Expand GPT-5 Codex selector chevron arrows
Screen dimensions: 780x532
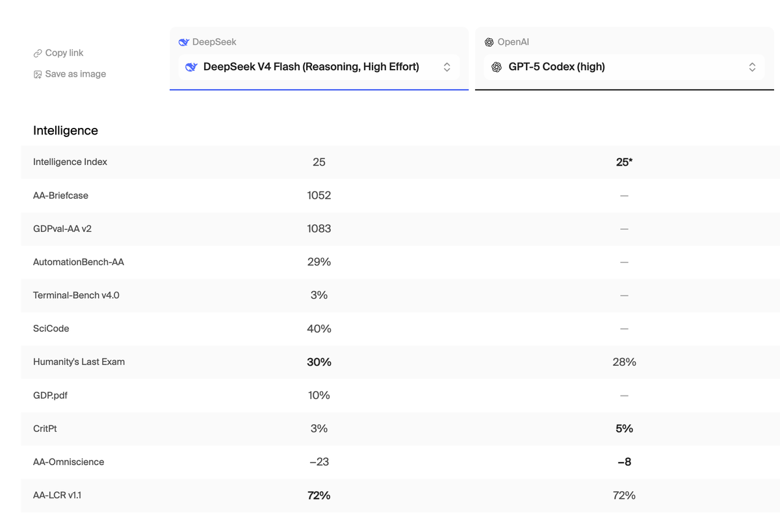tap(752, 67)
